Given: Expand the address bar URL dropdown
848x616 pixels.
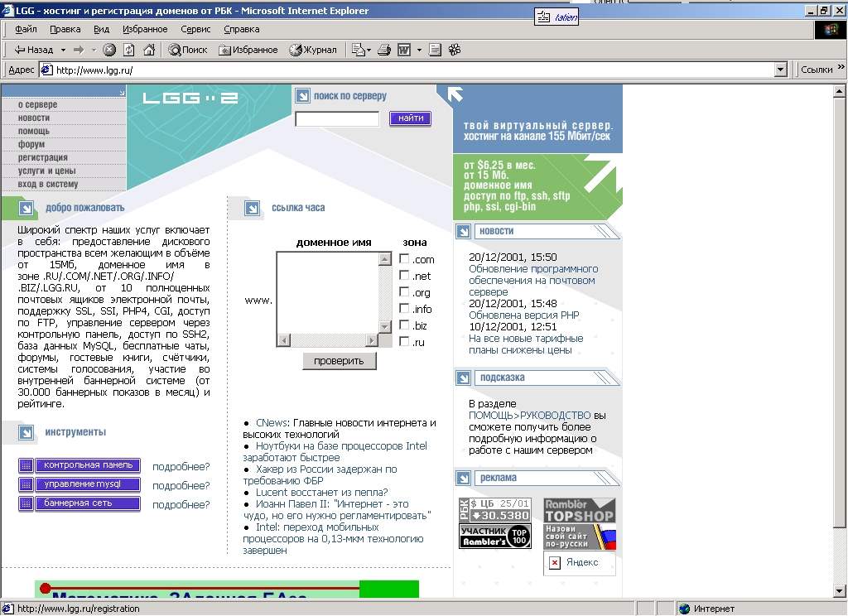Looking at the screenshot, I should [x=780, y=70].
